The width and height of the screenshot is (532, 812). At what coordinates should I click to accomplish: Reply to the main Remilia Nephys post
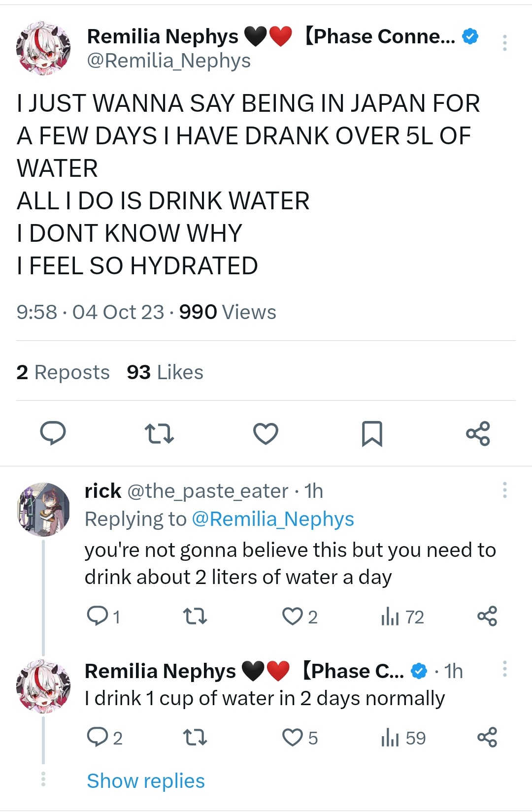click(53, 433)
